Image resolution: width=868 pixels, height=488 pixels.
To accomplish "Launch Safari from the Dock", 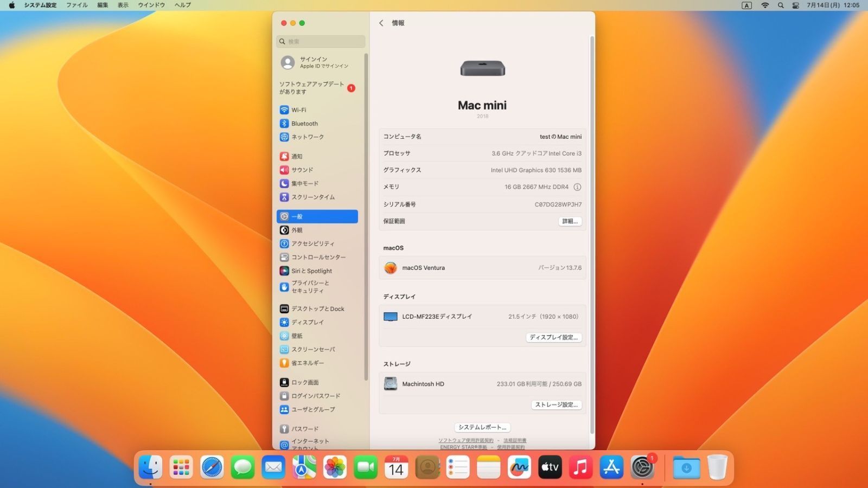I will pos(212,467).
